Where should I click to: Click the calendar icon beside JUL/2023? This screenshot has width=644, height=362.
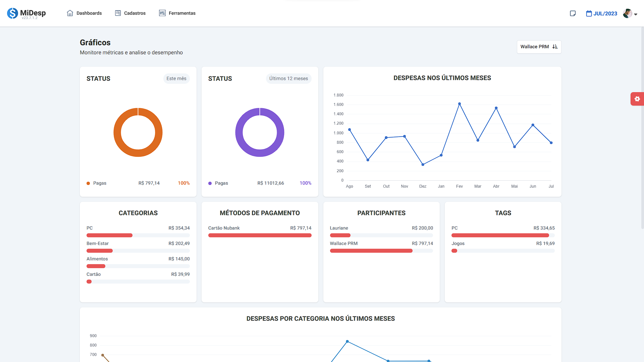[589, 13]
